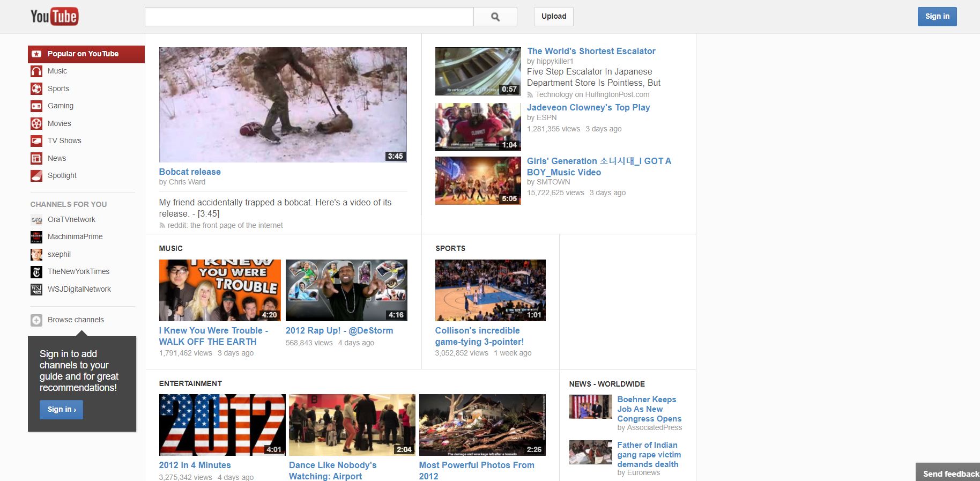Play the Shortest Escalator thumbnail
This screenshot has height=481, width=980.
pos(478,71)
